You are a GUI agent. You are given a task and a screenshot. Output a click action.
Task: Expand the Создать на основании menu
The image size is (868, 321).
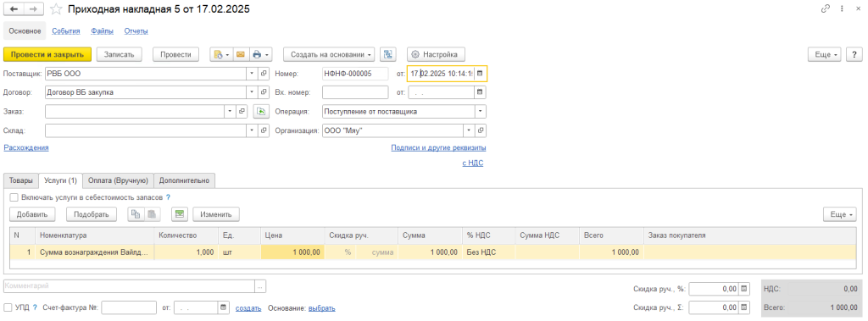pos(329,54)
